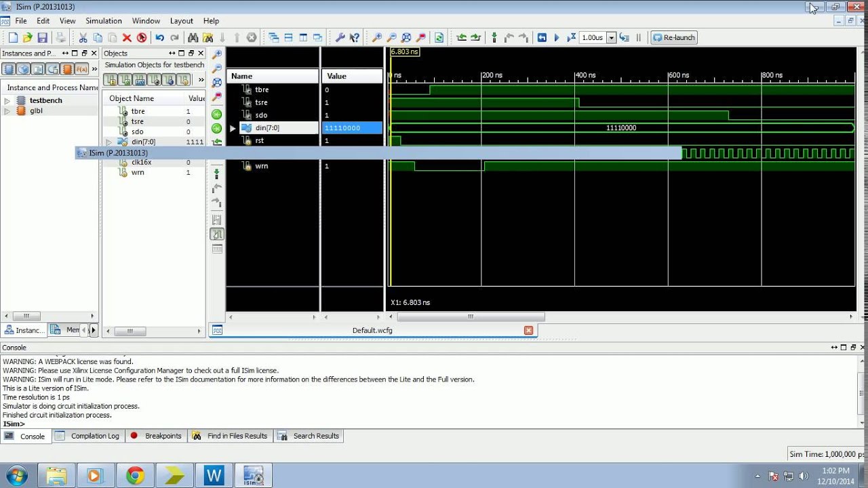Expand din[7:0] in the Objects panel
This screenshot has height=488, width=868.
pyautogui.click(x=108, y=142)
